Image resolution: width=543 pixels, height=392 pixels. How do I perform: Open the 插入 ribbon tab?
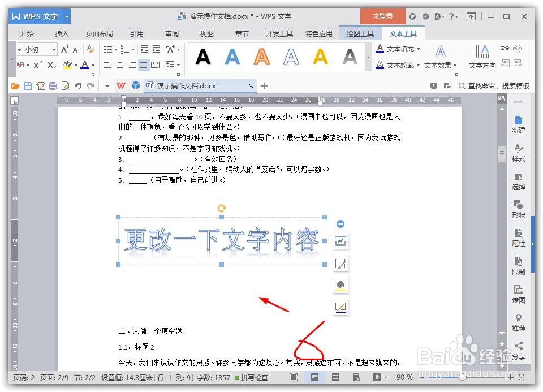[x=62, y=33]
